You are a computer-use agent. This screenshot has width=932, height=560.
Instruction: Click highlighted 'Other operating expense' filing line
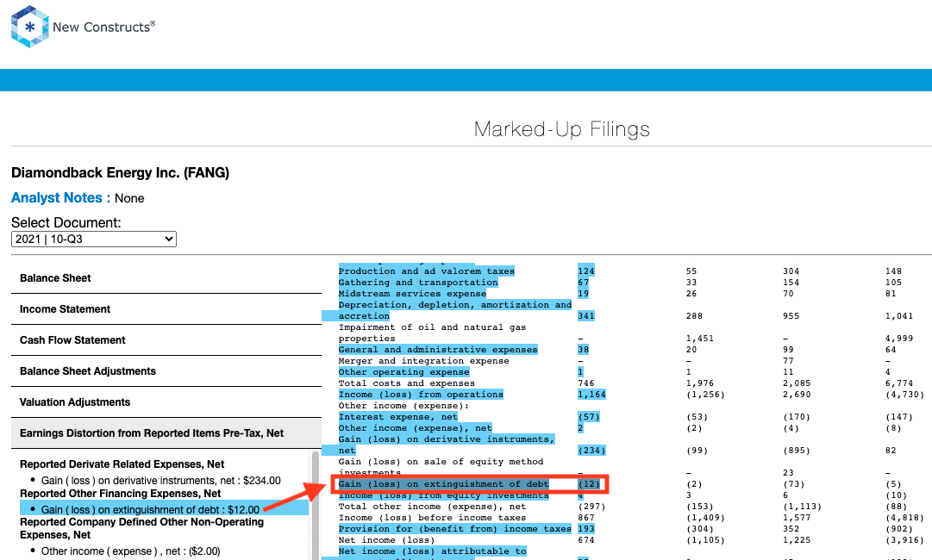click(x=403, y=372)
